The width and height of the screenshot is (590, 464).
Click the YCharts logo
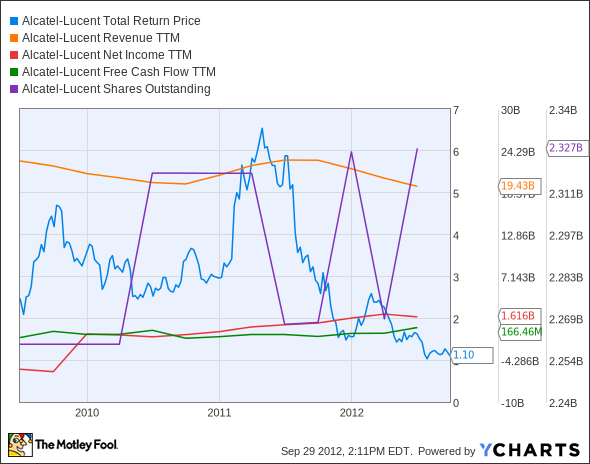click(530, 450)
